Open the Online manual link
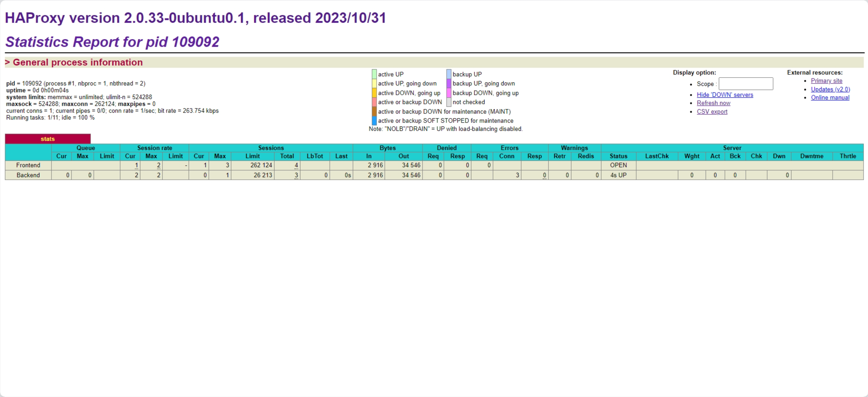The width and height of the screenshot is (868, 397). 830,98
